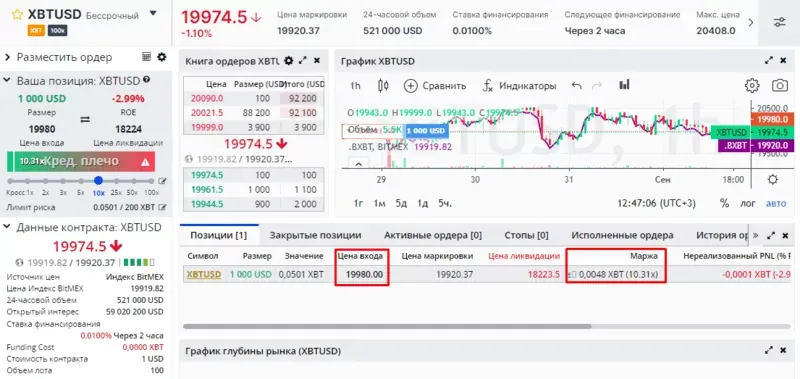This screenshot has height=379, width=800.
Task: Adjust margin with the plus-minus icon
Action: click(x=571, y=275)
